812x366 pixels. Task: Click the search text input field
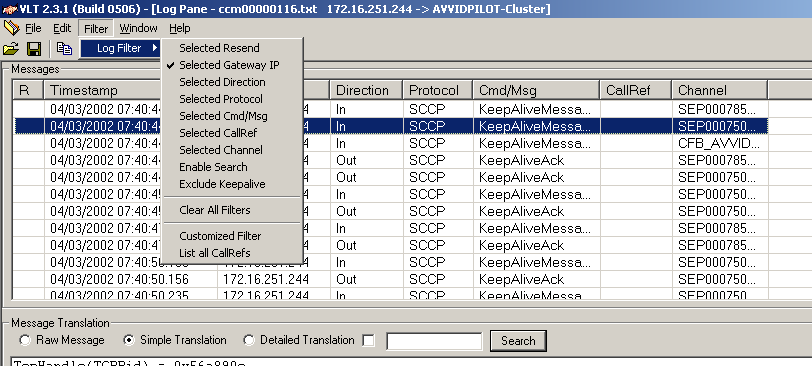pyautogui.click(x=434, y=341)
